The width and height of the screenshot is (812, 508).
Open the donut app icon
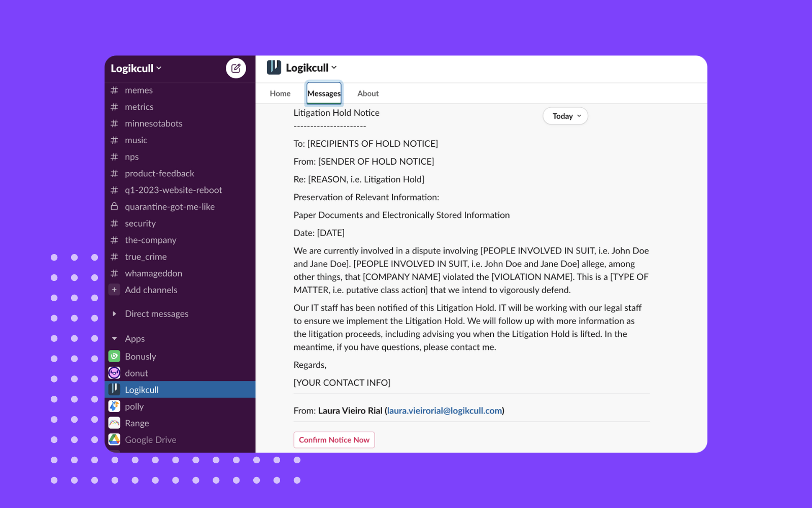114,372
